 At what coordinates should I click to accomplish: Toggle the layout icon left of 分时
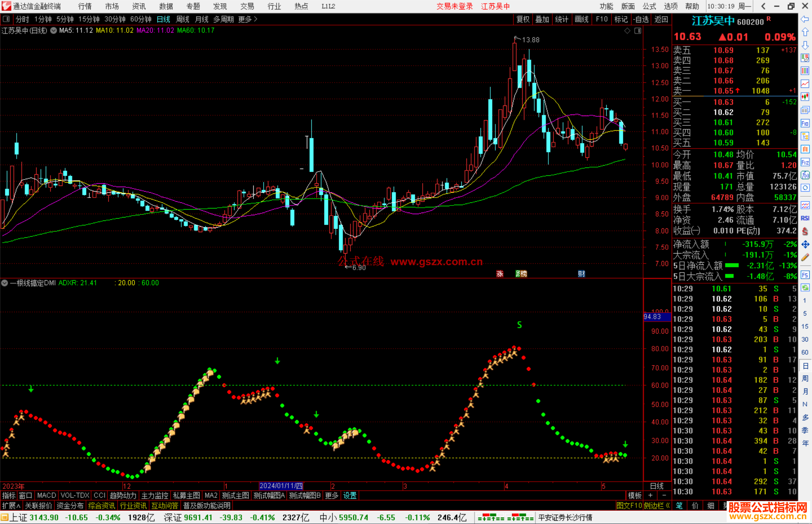[x=6, y=19]
